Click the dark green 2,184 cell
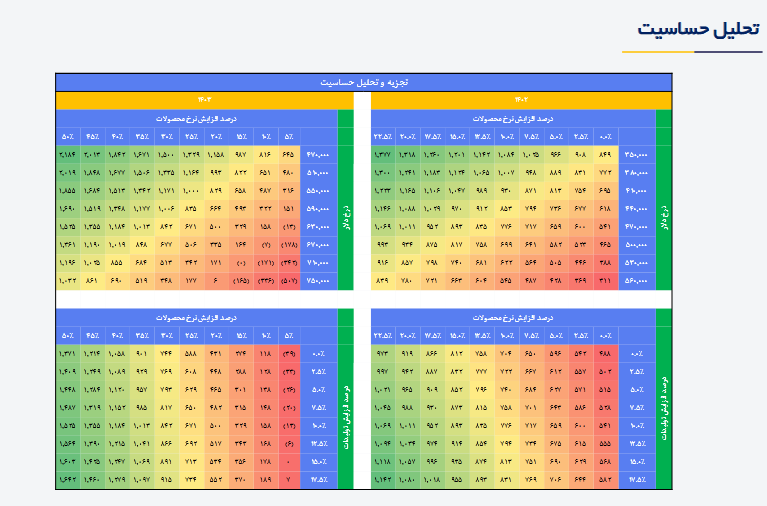Viewport: 767px width, 506px height. click(x=68, y=155)
